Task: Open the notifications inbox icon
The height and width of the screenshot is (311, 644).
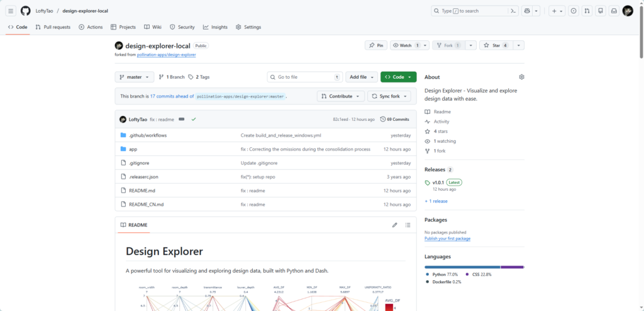Action: 614,11
